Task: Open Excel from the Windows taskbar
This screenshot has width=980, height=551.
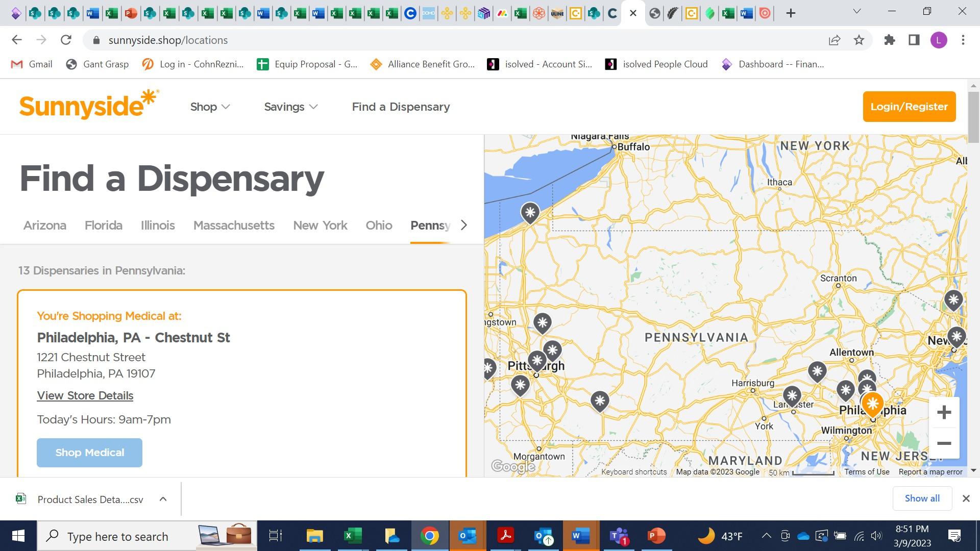Action: 353,536
